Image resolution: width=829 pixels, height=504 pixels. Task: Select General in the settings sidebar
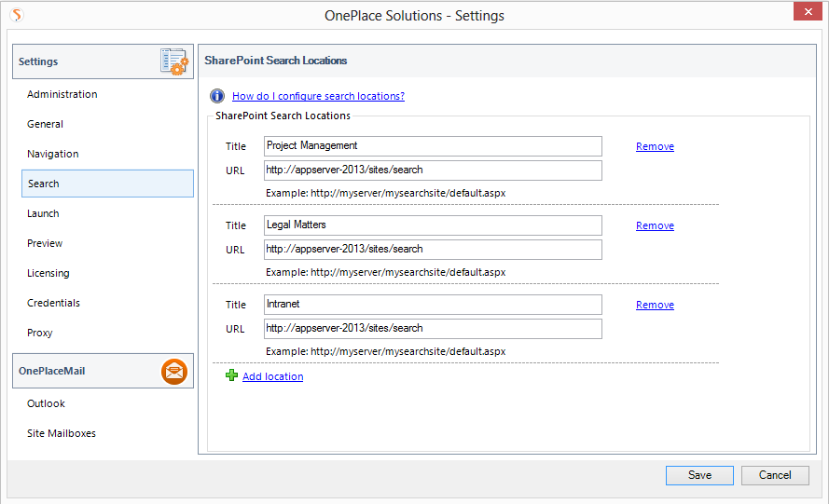[x=45, y=124]
